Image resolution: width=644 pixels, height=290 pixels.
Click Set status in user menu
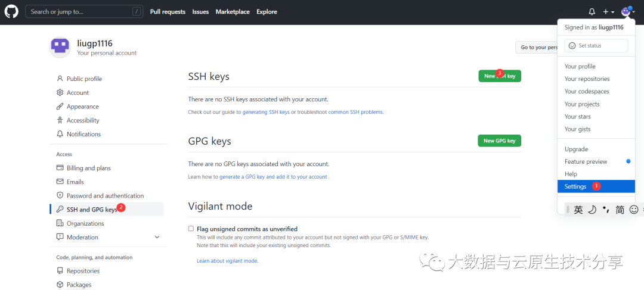point(596,46)
